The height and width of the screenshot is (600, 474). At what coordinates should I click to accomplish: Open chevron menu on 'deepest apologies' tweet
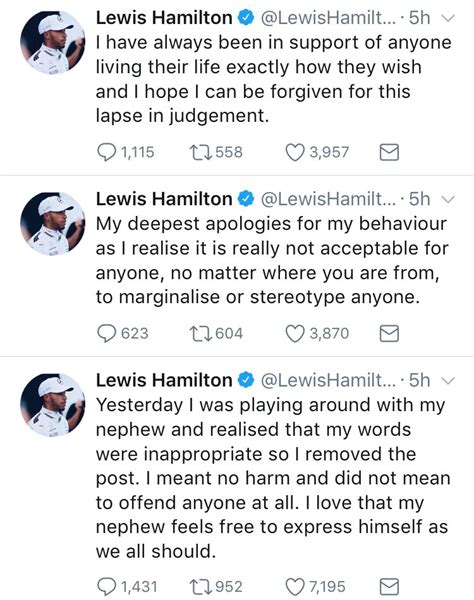448,199
